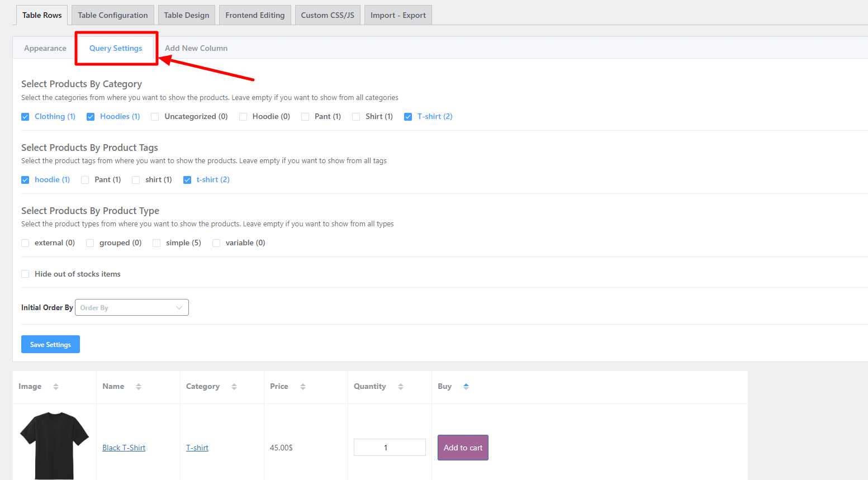868x480 pixels.
Task: Open the Table Design tab
Action: [x=187, y=15]
